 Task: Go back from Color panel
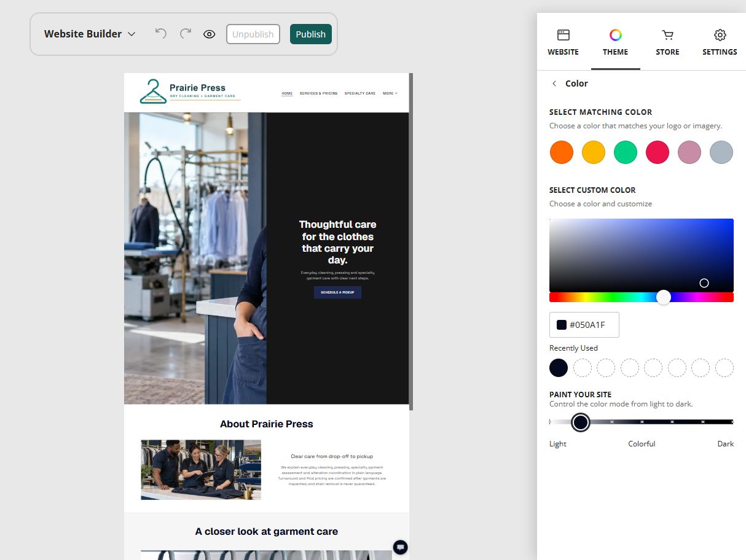554,84
